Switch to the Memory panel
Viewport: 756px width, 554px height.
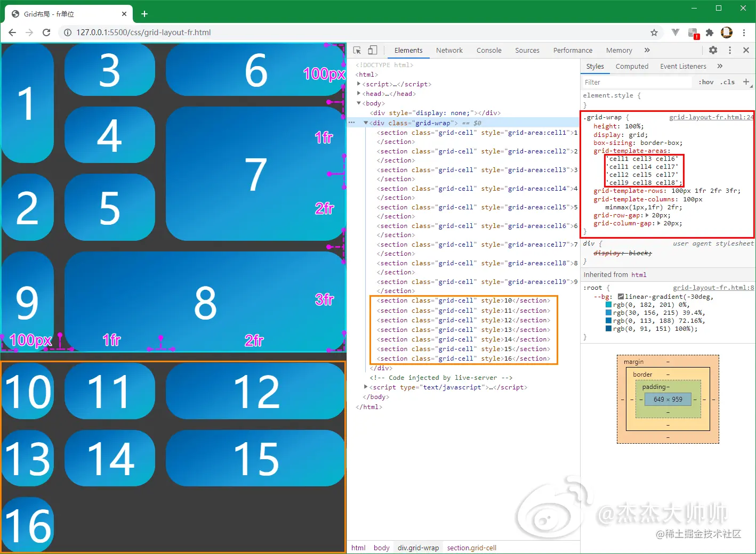click(x=619, y=50)
